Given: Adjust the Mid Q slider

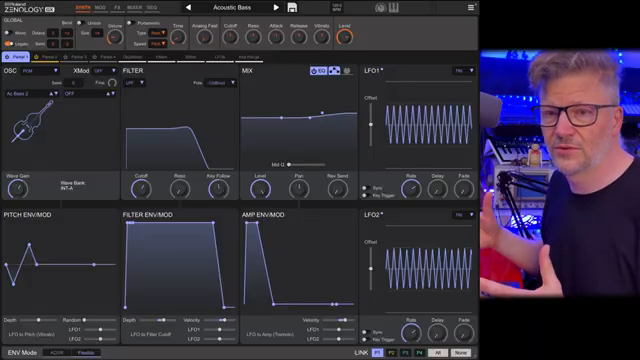Looking at the screenshot, I should coord(306,164).
